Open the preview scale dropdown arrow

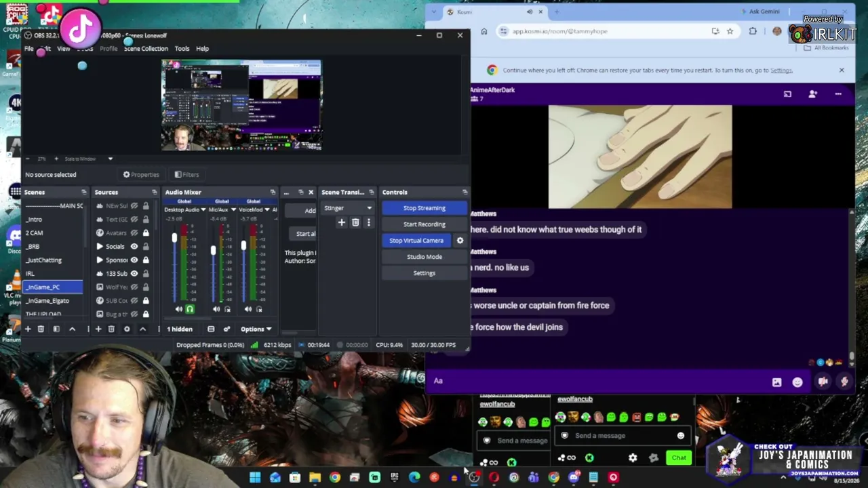pyautogui.click(x=110, y=159)
